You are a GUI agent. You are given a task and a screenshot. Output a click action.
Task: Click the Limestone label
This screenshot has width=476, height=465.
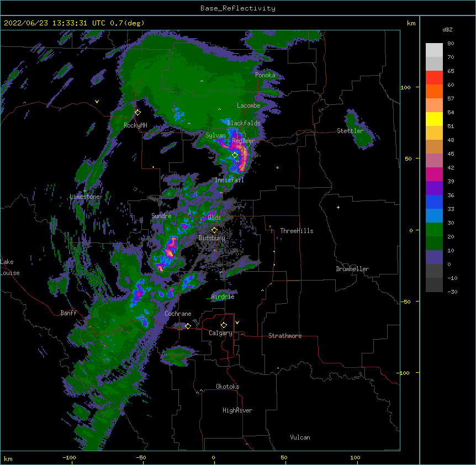click(x=84, y=197)
